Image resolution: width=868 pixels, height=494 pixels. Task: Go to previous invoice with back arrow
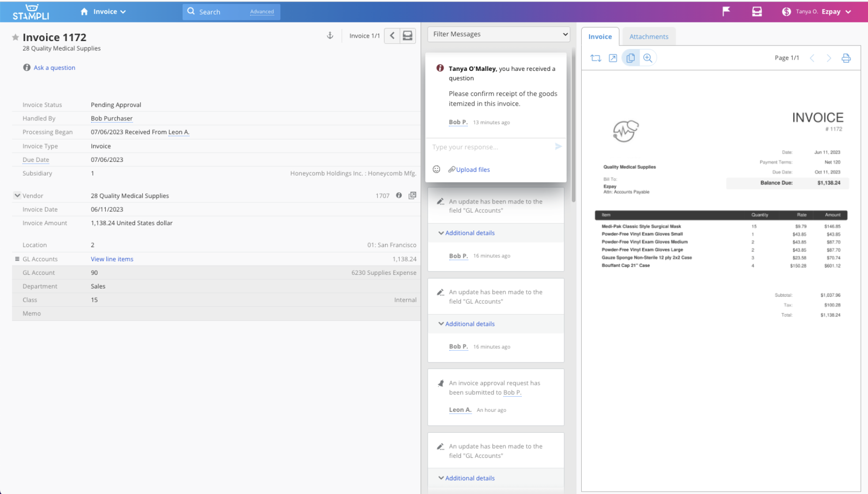pyautogui.click(x=392, y=36)
